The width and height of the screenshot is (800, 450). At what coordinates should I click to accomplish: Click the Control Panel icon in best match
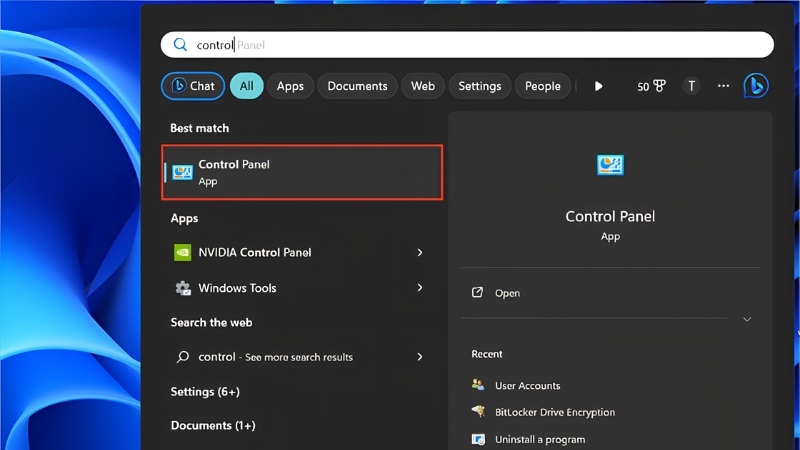[182, 172]
